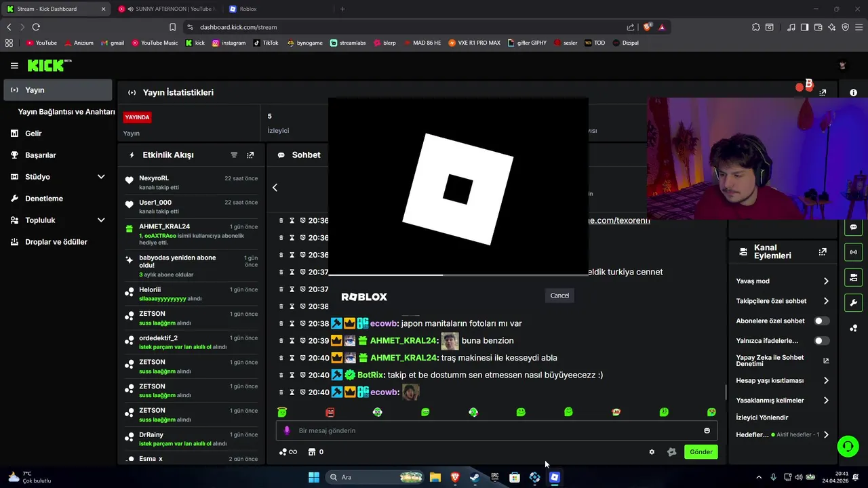Open streamlabs bookmark

click(x=348, y=43)
